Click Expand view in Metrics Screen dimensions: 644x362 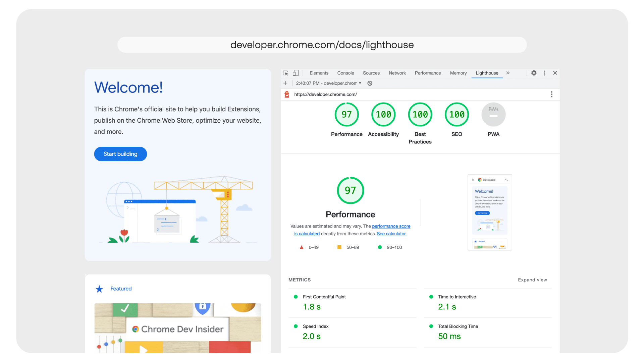point(532,280)
